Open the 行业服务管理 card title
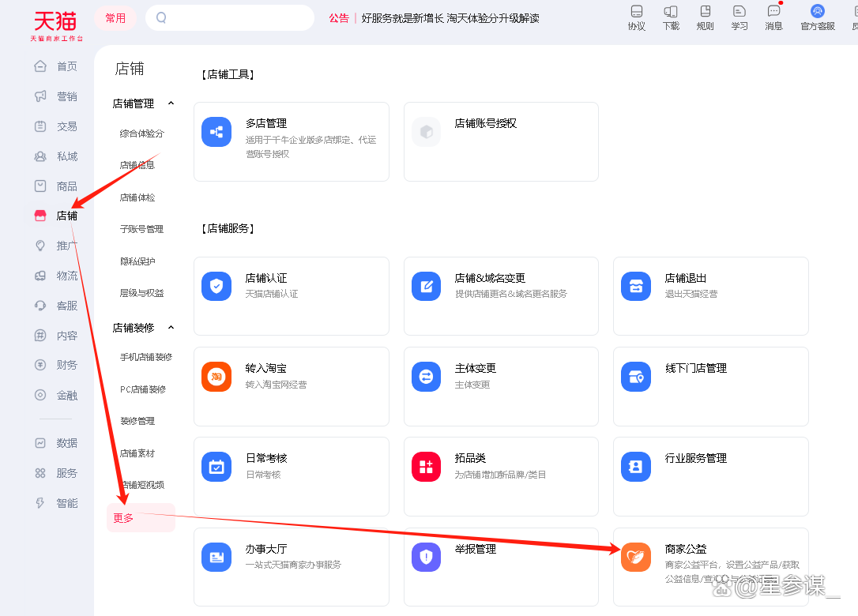The width and height of the screenshot is (858, 616). coord(695,458)
